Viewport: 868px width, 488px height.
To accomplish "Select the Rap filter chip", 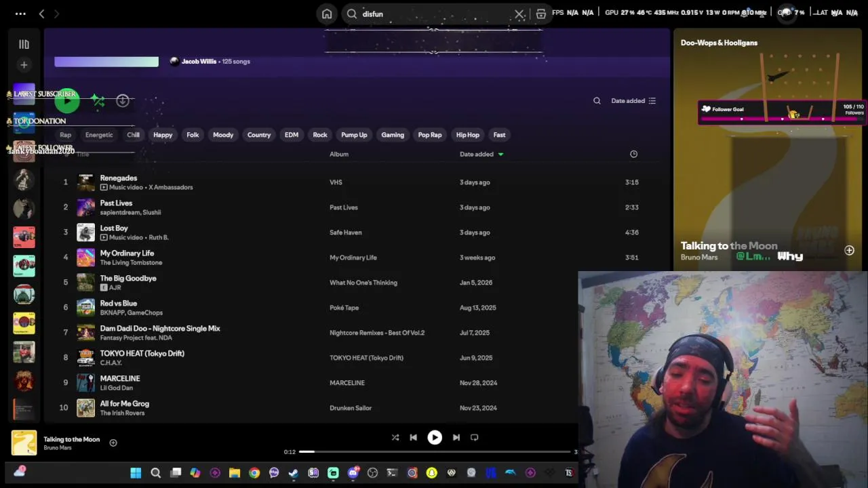I will tap(65, 135).
